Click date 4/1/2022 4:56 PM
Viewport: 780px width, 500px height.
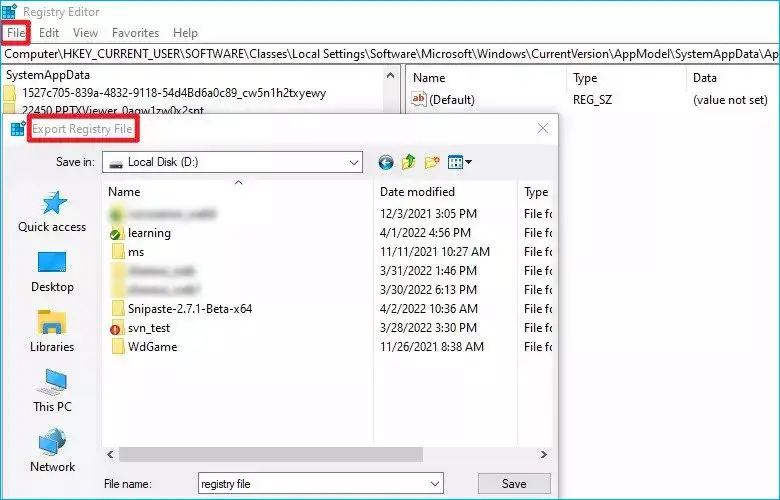point(425,233)
